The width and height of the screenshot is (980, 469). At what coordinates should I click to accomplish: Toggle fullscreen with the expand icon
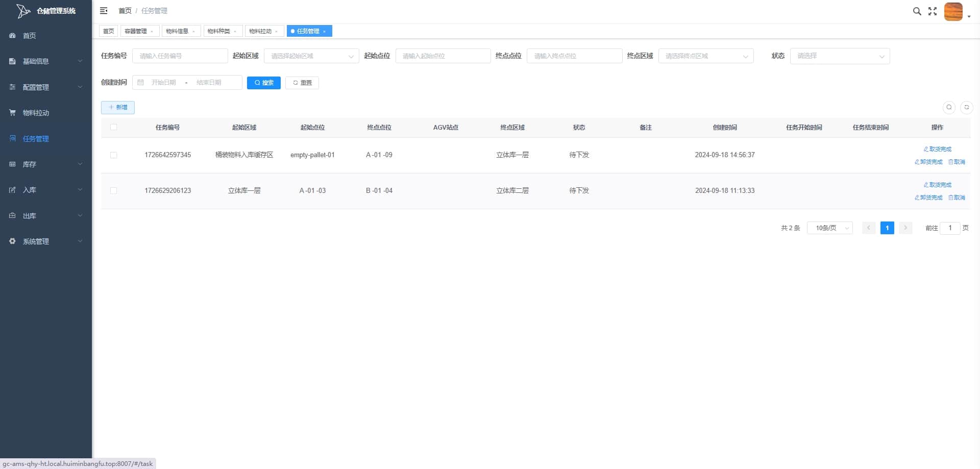(x=933, y=11)
